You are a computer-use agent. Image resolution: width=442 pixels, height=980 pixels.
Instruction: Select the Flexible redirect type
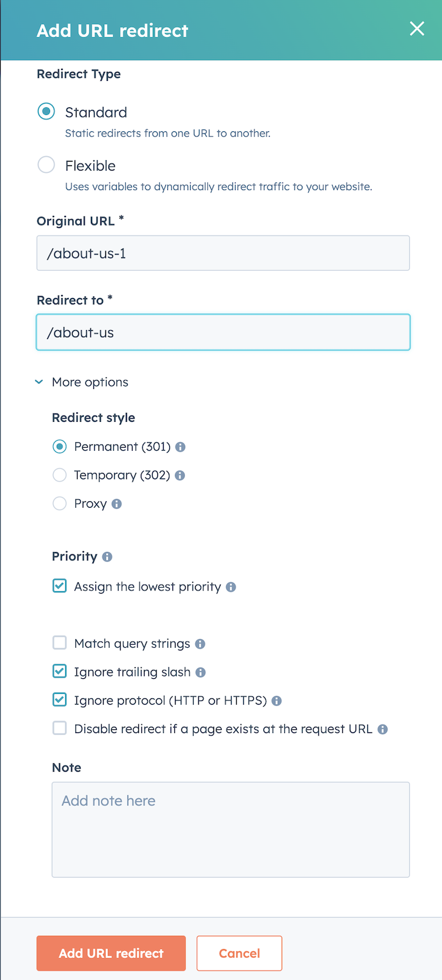[45, 164]
